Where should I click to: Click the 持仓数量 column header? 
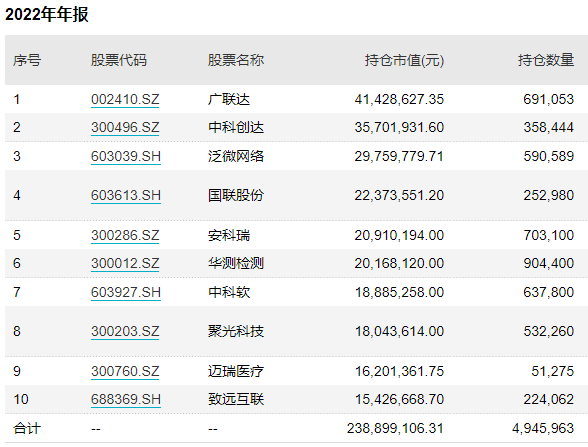pyautogui.click(x=546, y=60)
